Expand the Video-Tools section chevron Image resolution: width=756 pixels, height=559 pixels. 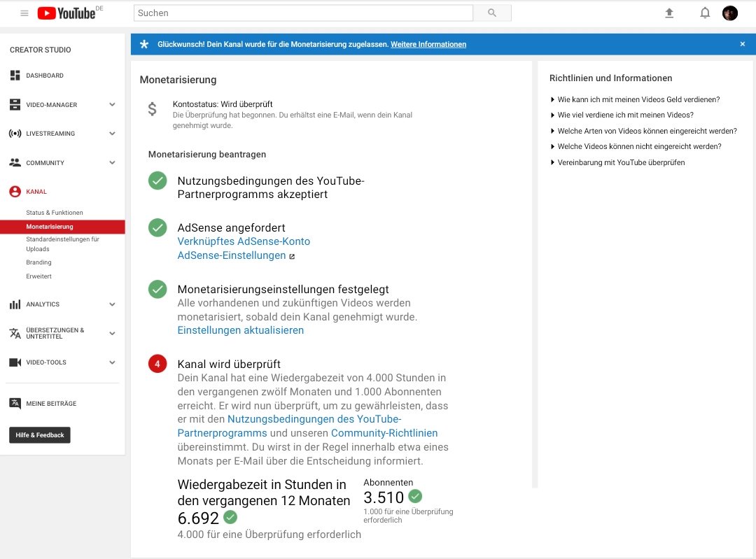(112, 362)
